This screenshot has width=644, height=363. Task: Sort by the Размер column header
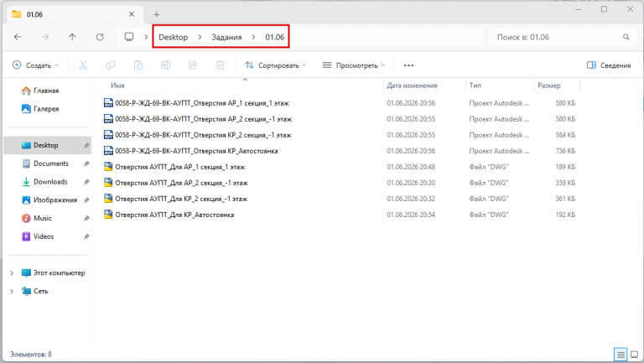coord(549,86)
